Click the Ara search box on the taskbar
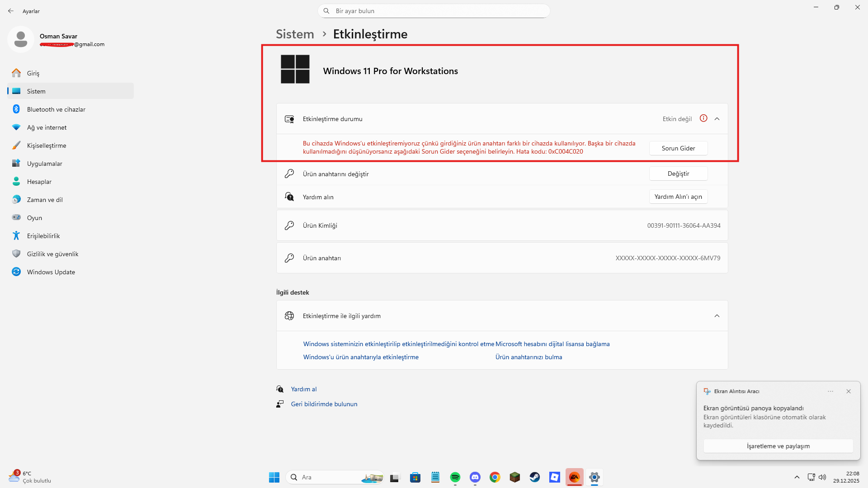The image size is (868, 488). [335, 477]
